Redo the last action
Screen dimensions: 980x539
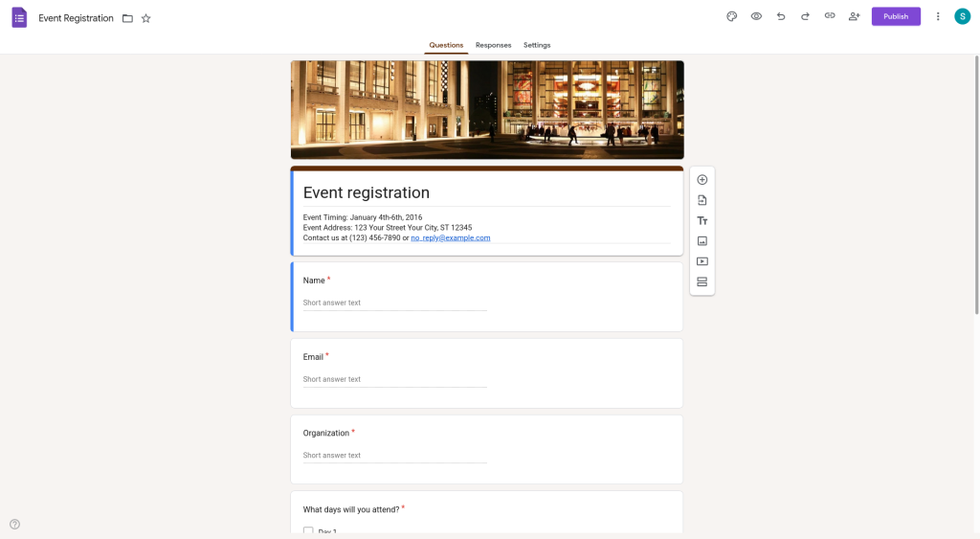pos(805,16)
